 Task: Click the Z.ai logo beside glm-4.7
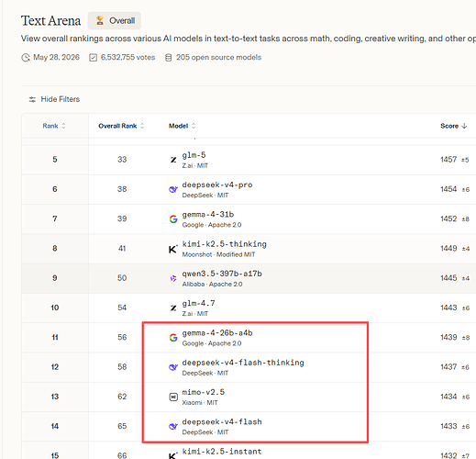coord(173,308)
